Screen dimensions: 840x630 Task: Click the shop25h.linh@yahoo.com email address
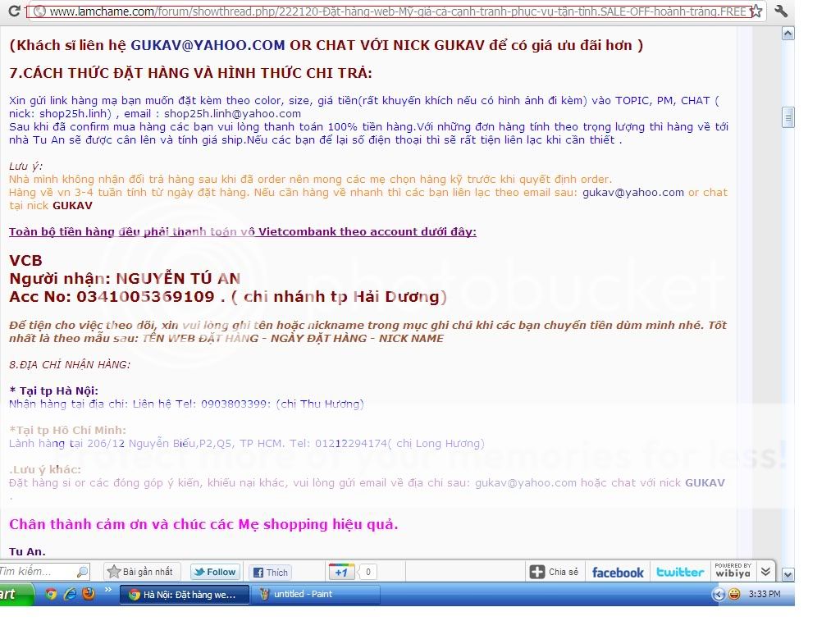point(232,113)
